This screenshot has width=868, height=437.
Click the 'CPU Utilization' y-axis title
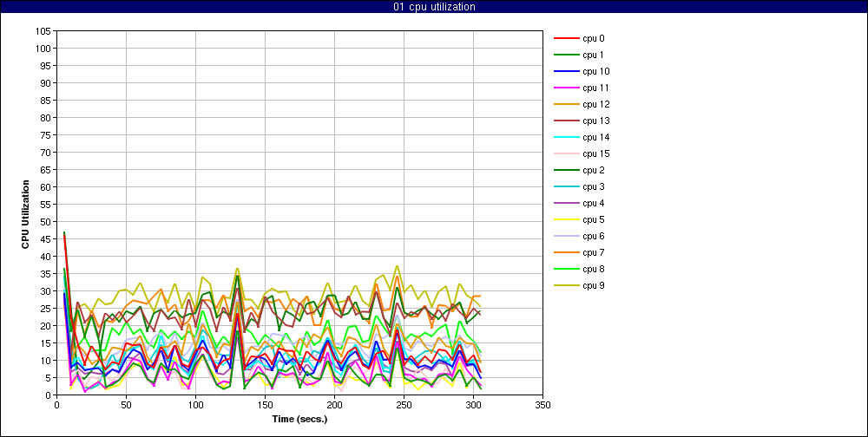tap(25, 213)
